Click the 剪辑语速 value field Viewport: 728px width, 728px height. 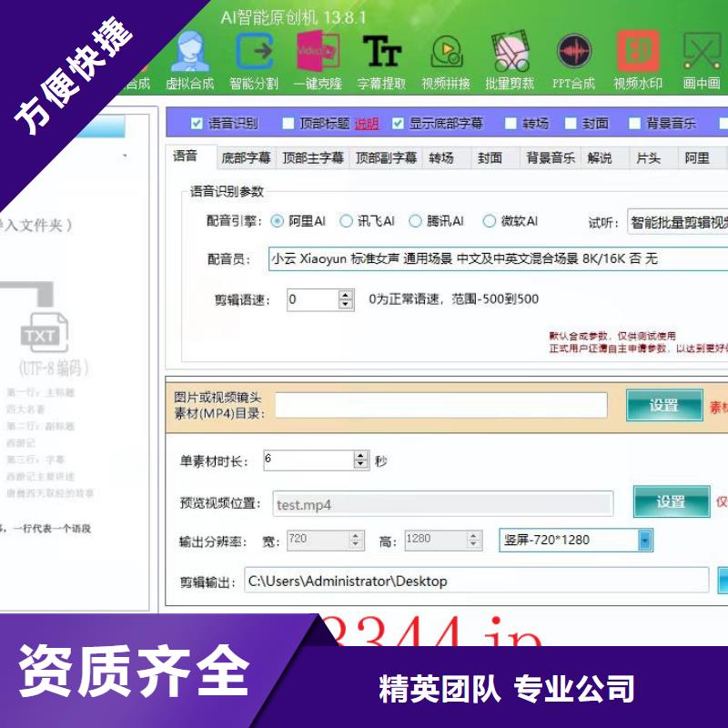point(313,299)
